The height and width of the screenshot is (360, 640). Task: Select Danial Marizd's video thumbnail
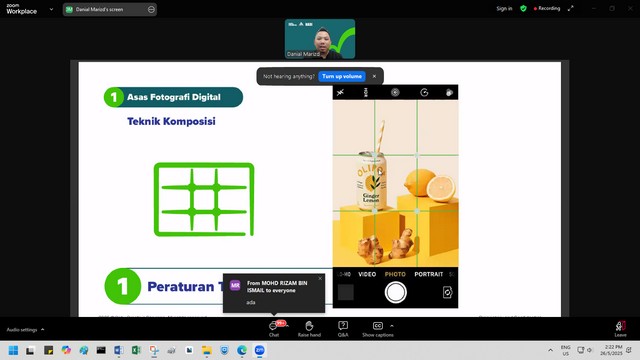tap(320, 39)
